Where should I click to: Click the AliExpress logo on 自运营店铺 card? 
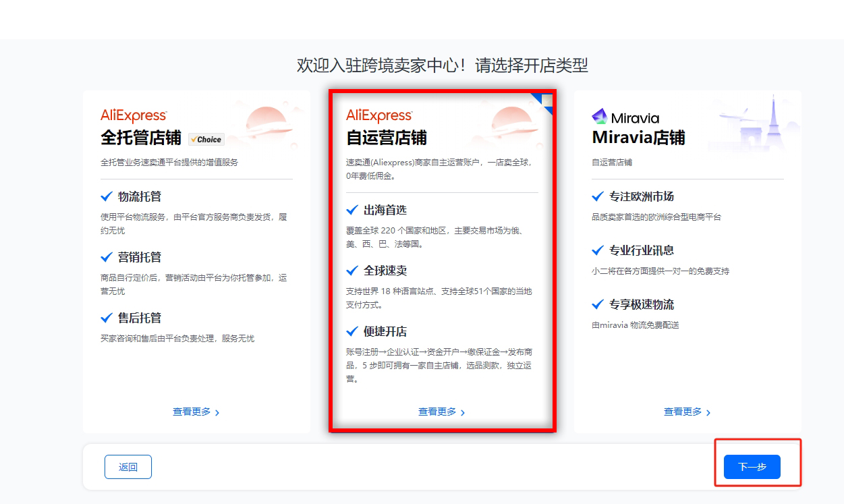click(x=379, y=115)
